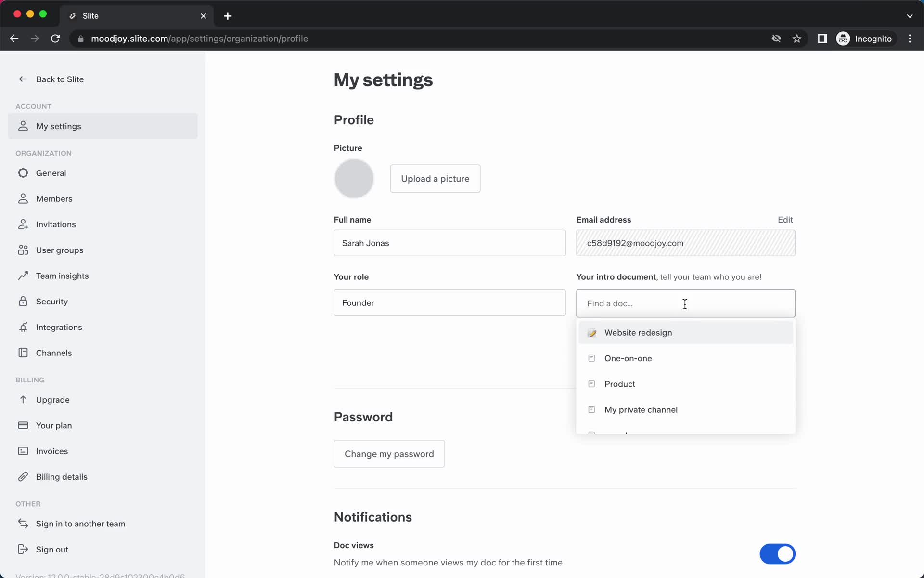Click Edit next to Email address
924x578 pixels.
pos(785,220)
